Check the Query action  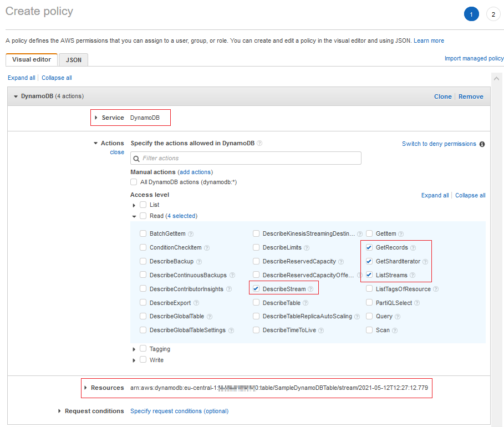coord(369,316)
